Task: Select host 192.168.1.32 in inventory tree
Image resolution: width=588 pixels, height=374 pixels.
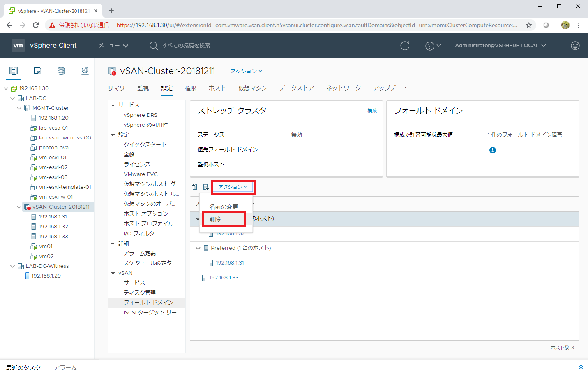Action: (53, 227)
